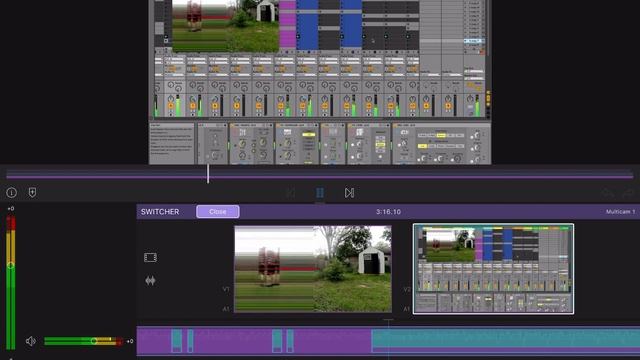The height and width of the screenshot is (360, 640).
Task: Click the dimmed undo arrow
Action: pyautogui.click(x=607, y=193)
